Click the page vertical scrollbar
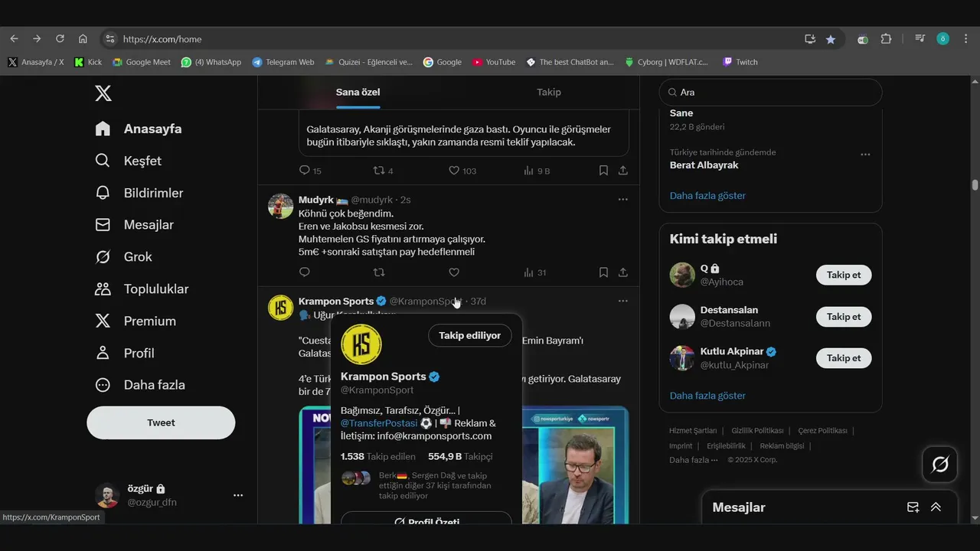Viewport: 980px width, 551px height. [975, 184]
